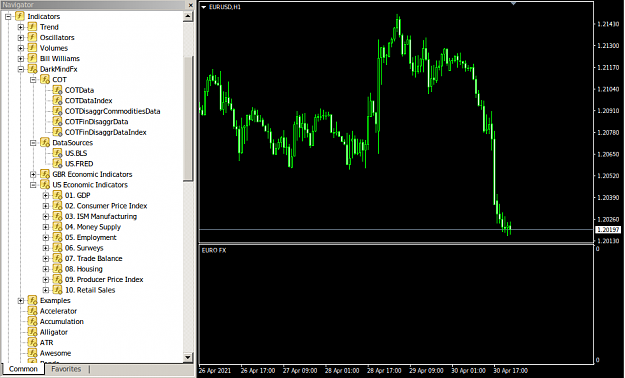Image resolution: width=625 pixels, height=378 pixels.
Task: Click the Bill Williams folder icon
Action: pyautogui.click(x=32, y=59)
